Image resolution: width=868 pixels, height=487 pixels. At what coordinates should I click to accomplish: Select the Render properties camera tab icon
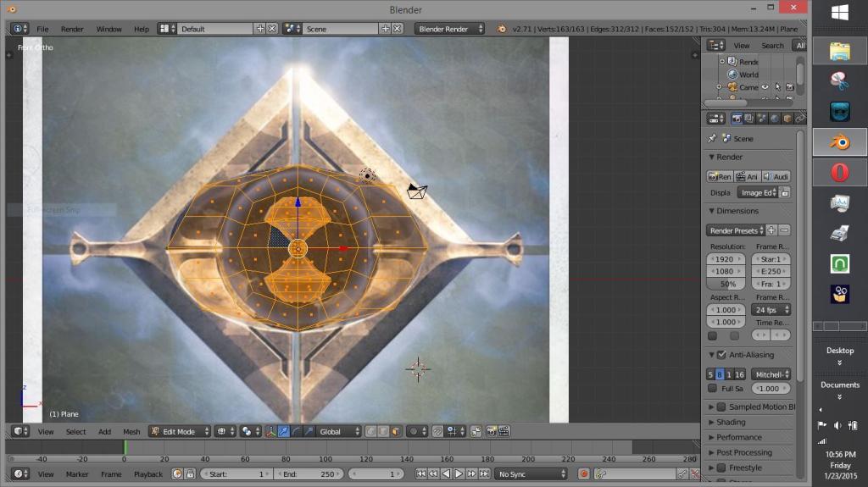[x=737, y=119]
